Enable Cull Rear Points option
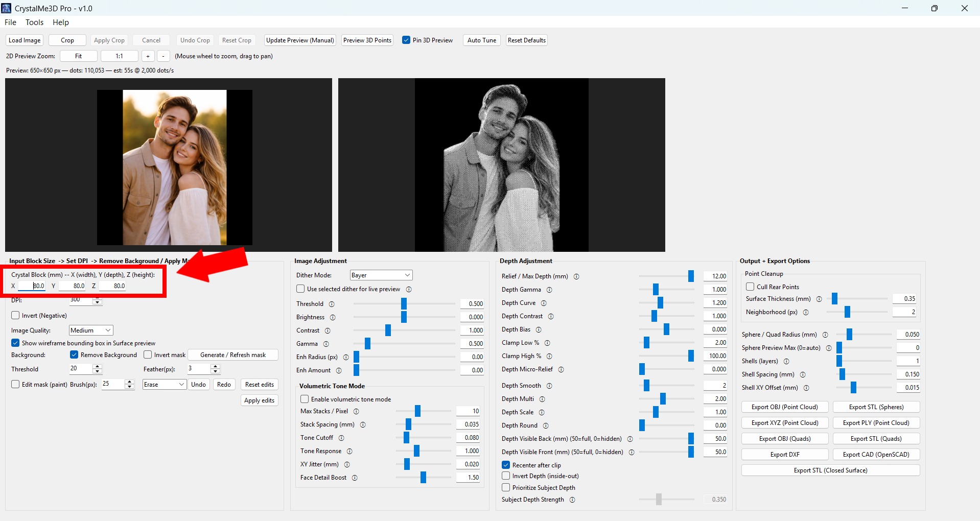Viewport: 980px width, 521px height. pyautogui.click(x=750, y=287)
